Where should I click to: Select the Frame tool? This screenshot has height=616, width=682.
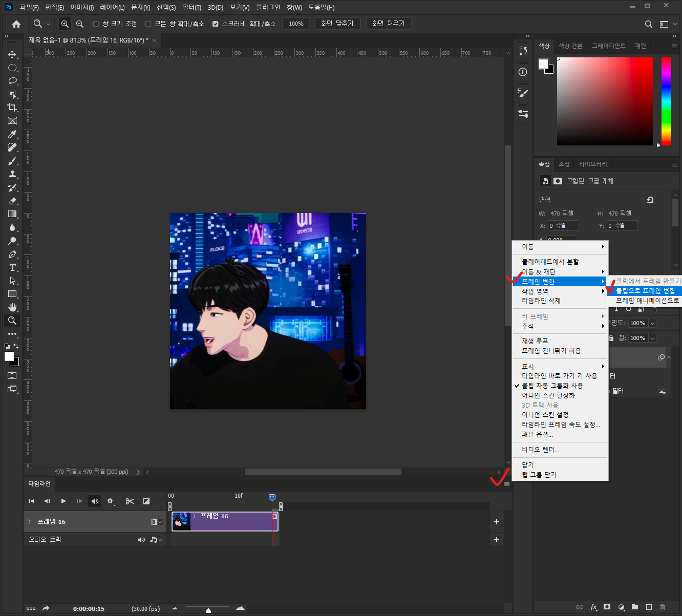click(12, 121)
